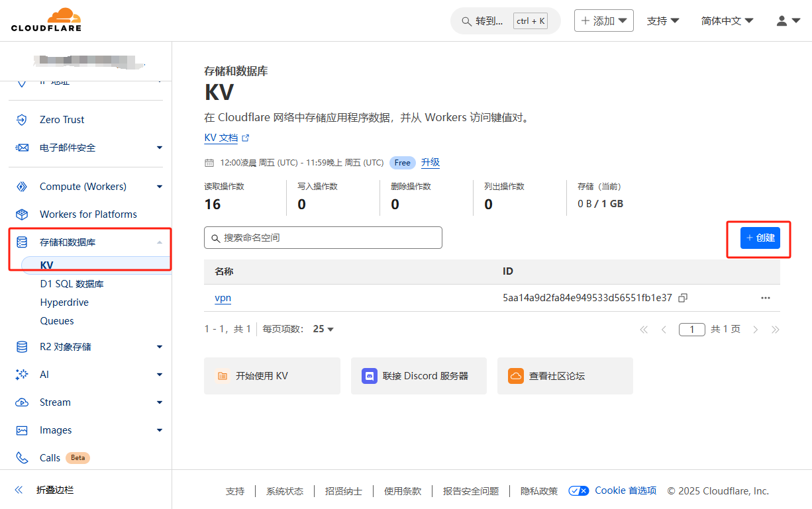The image size is (812, 509).
Task: Open the 支持 footer link
Action: (x=235, y=491)
